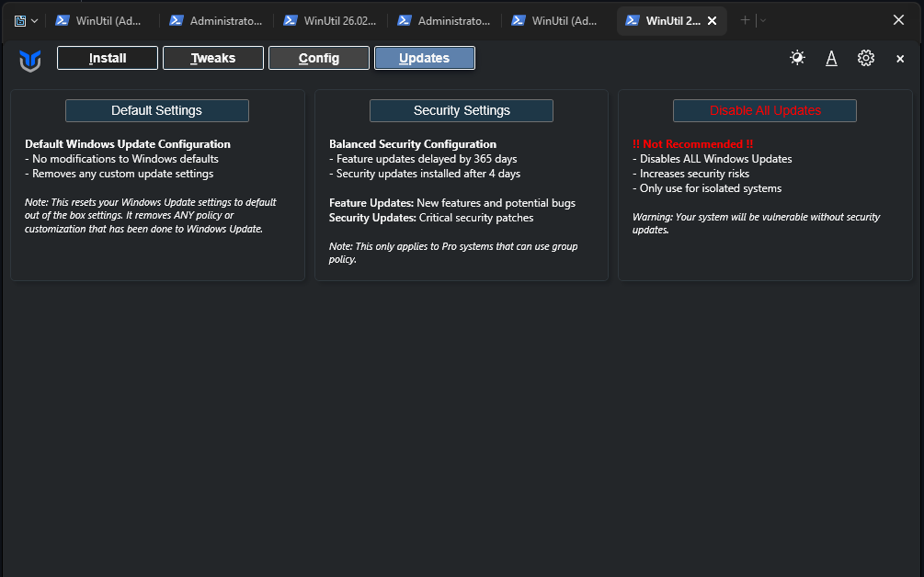Click the tab overview icon at top-left

click(20, 20)
